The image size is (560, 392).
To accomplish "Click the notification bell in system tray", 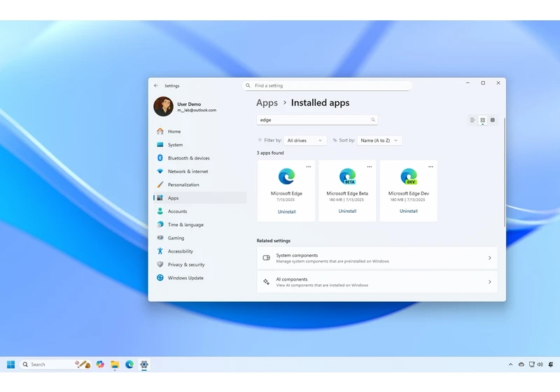I will pyautogui.click(x=551, y=364).
